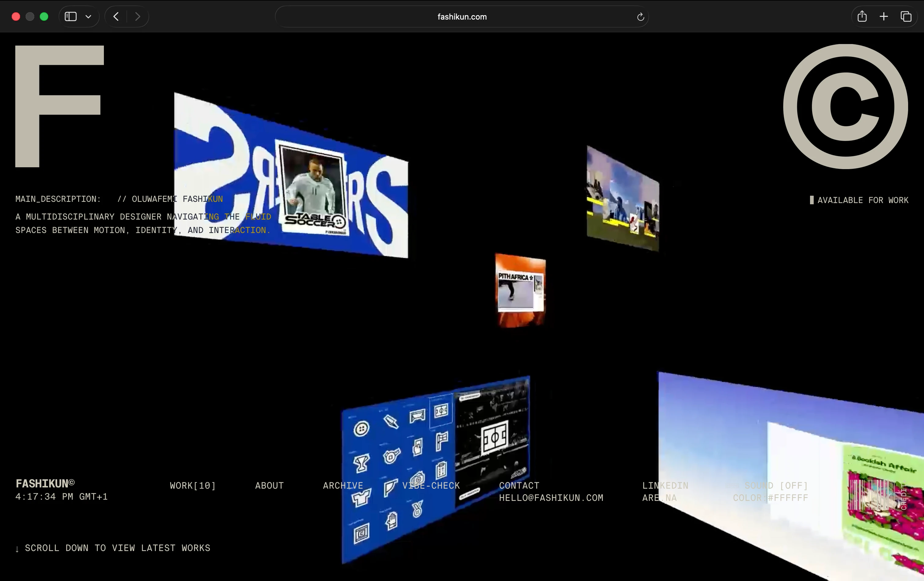Toggle the Safari sidebar icon
This screenshot has height=581, width=924.
coord(71,17)
